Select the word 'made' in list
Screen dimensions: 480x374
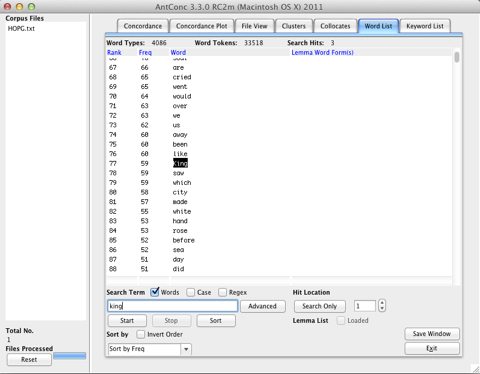pyautogui.click(x=180, y=202)
